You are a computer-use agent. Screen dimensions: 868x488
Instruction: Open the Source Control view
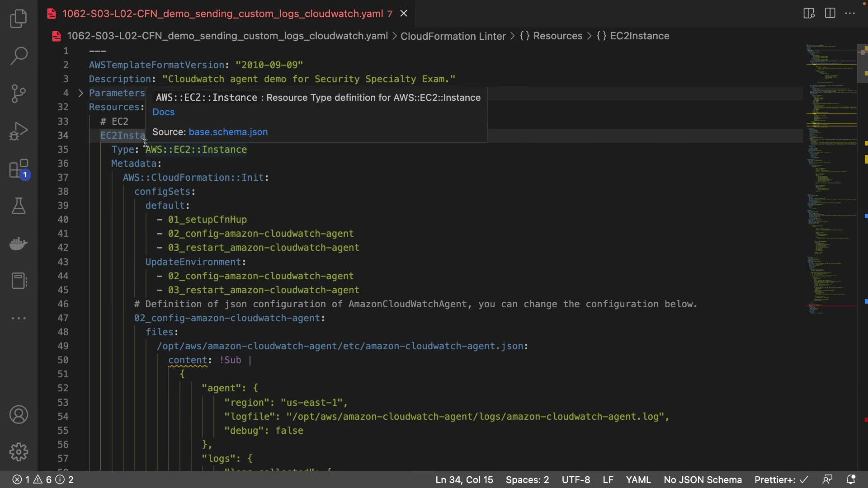pos(19,94)
